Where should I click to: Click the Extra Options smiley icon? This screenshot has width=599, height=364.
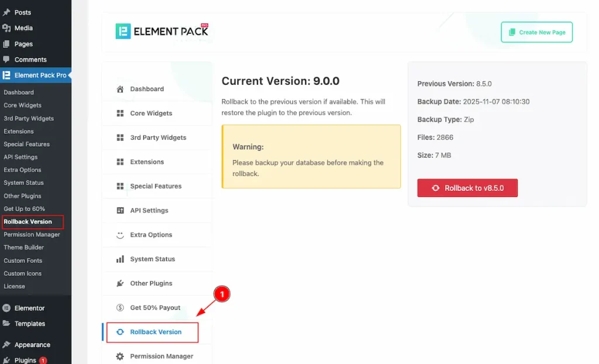pos(120,235)
